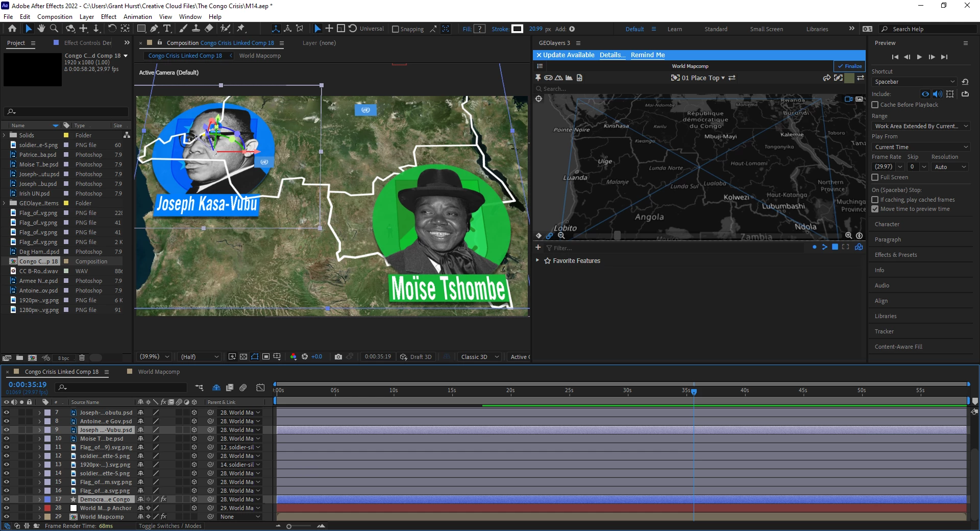
Task: Select the Rotation tool
Action: (112, 29)
